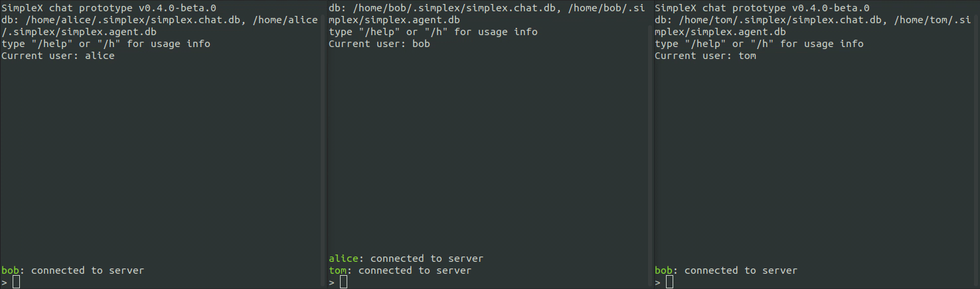980x289 pixels.
Task: Click the db path line in tom's terminal
Action: click(813, 26)
